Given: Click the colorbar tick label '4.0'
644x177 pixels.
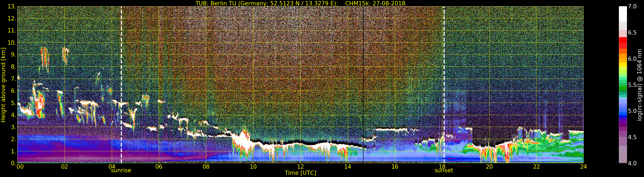Looking at the screenshot, I should coord(632,163).
